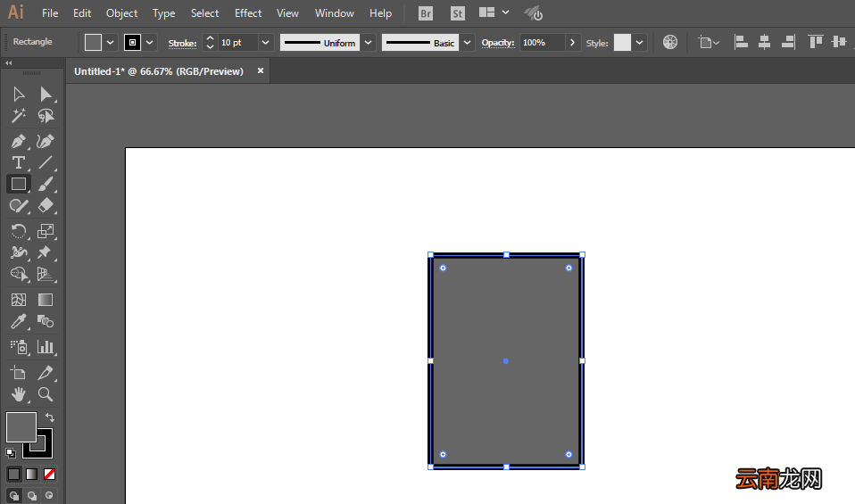Open Adobe Bridge with Br button
Screen dimensions: 855x504
[x=426, y=13]
